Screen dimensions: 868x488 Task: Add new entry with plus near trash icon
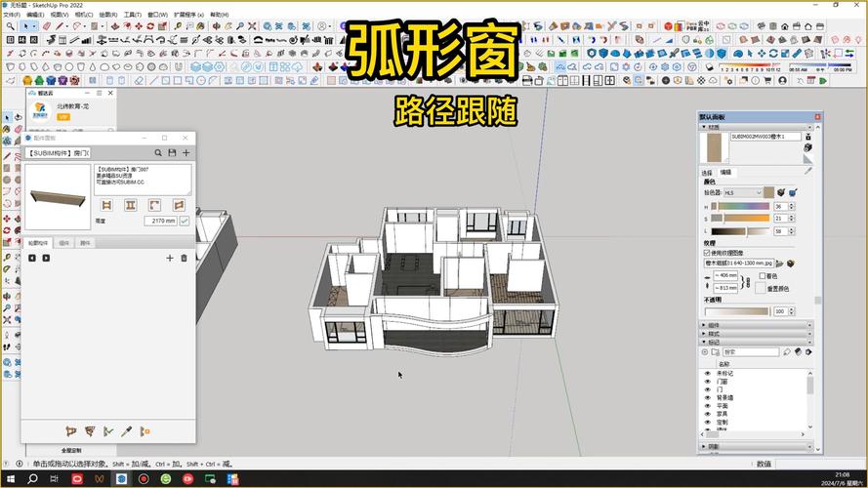click(170, 259)
